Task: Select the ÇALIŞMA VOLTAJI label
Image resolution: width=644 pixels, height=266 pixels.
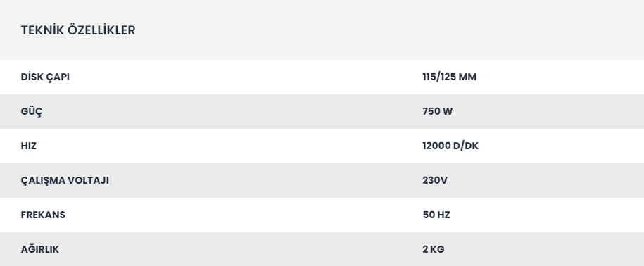Action: (x=65, y=181)
